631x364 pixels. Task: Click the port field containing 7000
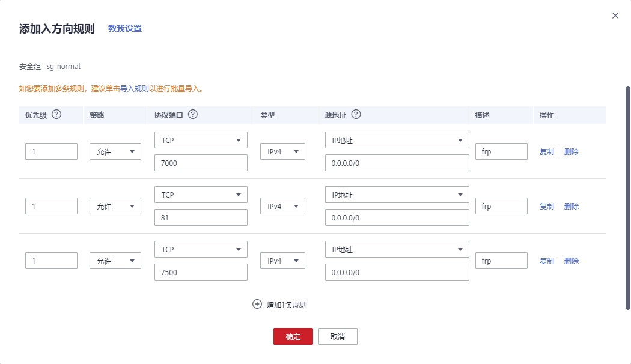coord(201,163)
